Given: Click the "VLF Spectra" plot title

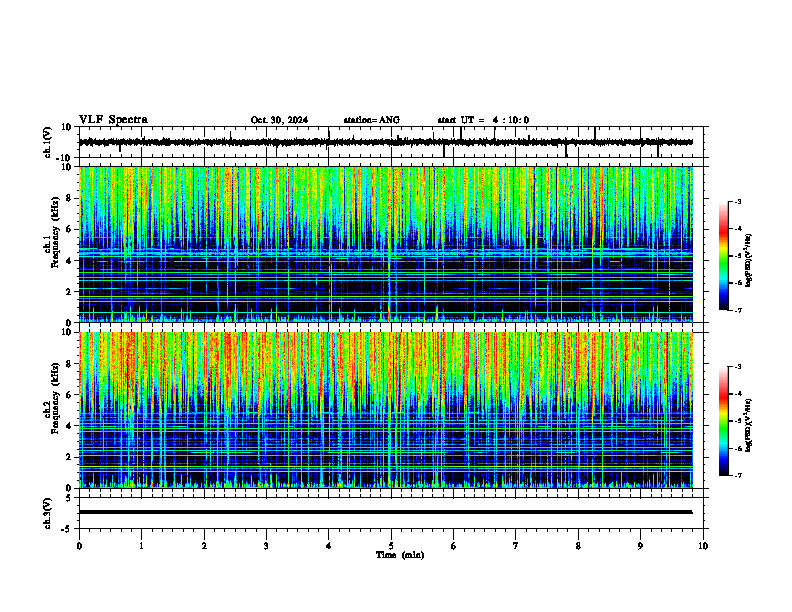Looking at the screenshot, I should pyautogui.click(x=113, y=120).
